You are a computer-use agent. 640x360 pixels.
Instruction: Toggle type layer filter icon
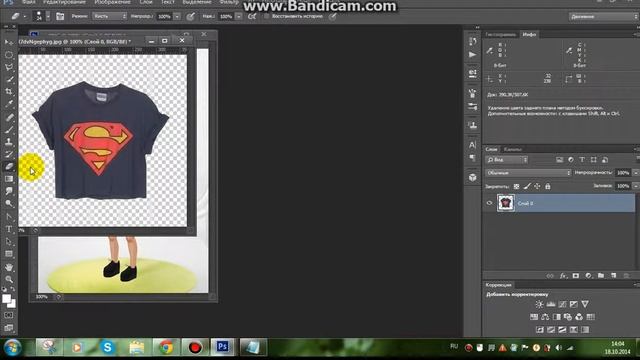pos(582,160)
